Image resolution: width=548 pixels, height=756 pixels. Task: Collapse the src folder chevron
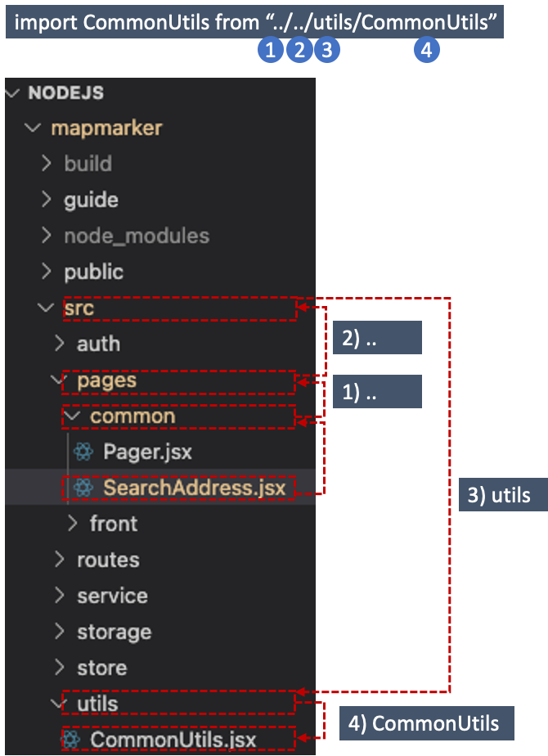click(47, 308)
